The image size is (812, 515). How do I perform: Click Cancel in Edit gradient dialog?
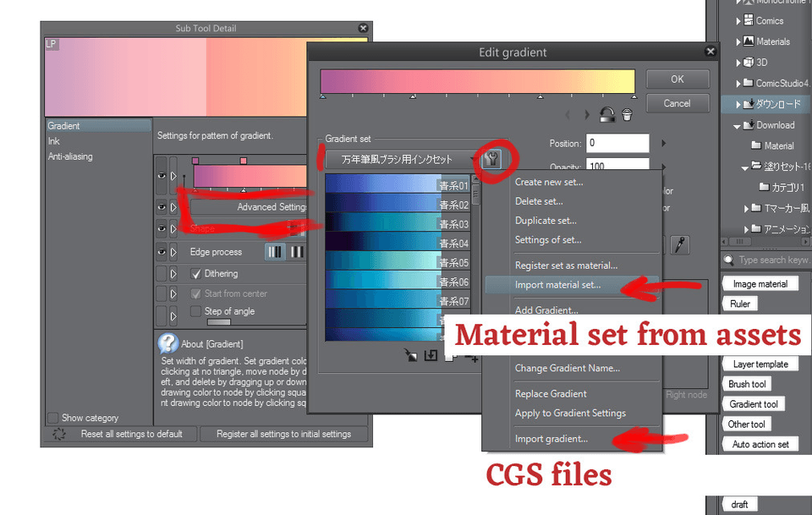678,103
